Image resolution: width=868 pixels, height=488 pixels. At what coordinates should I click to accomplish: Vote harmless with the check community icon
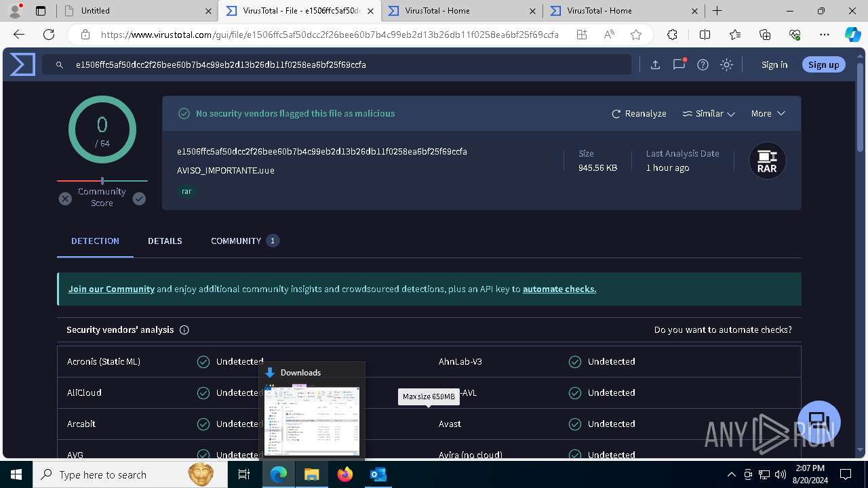139,199
